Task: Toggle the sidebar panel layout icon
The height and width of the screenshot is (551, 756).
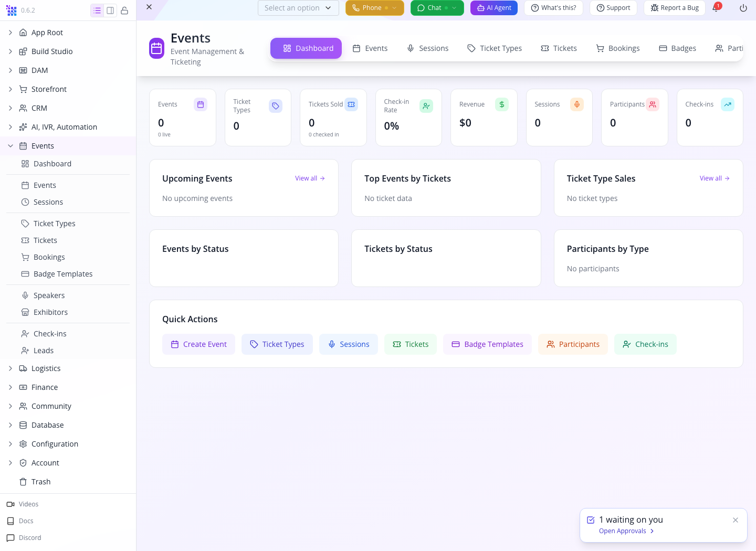Action: [110, 10]
